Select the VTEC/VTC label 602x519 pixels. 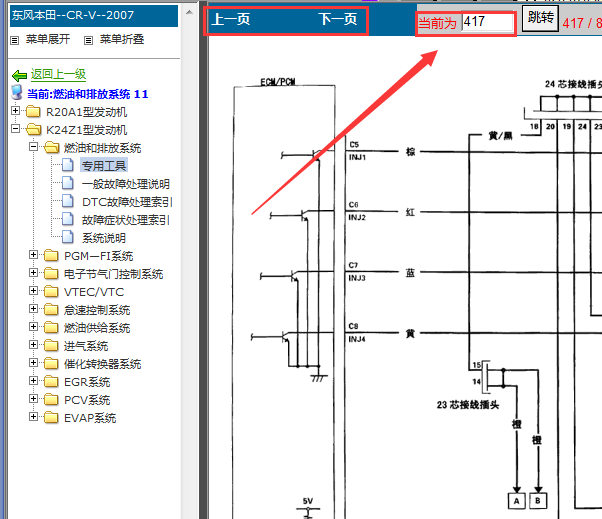(x=94, y=292)
